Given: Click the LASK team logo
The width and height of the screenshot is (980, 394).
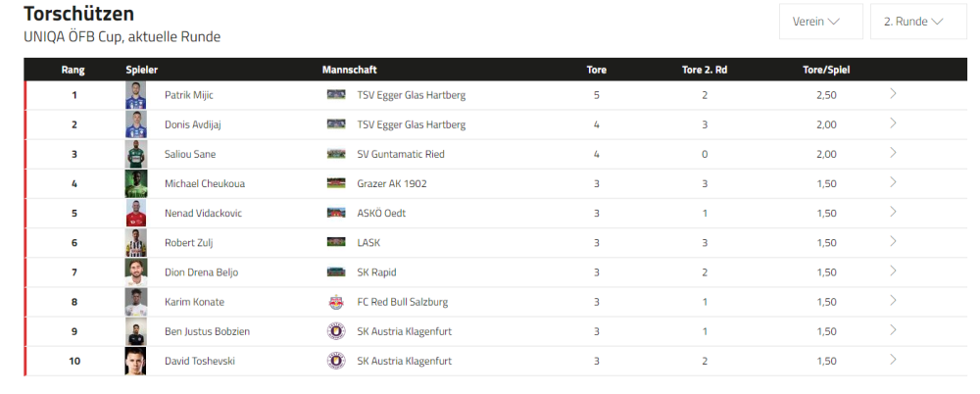Looking at the screenshot, I should (336, 242).
